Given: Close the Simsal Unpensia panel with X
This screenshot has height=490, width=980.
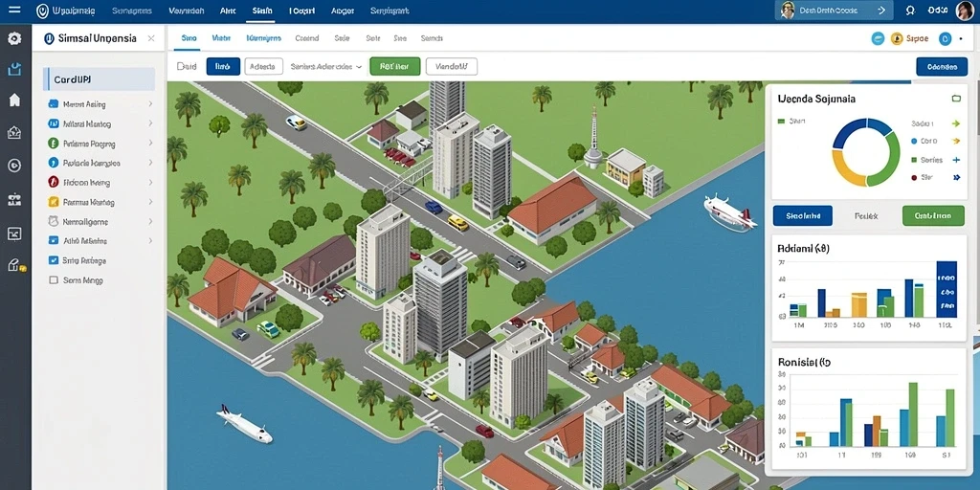Looking at the screenshot, I should [150, 38].
